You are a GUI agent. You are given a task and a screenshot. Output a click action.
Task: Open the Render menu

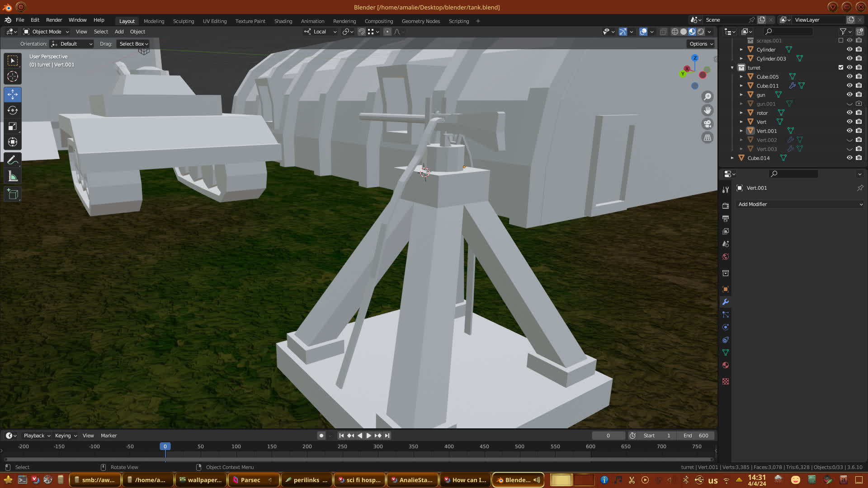[x=54, y=20]
